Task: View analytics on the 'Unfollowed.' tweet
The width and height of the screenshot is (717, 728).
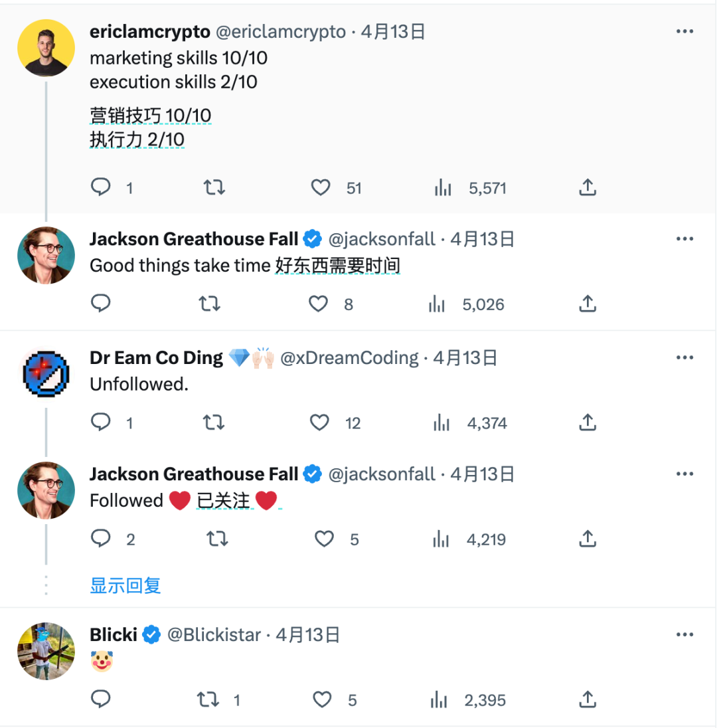Action: [x=441, y=422]
